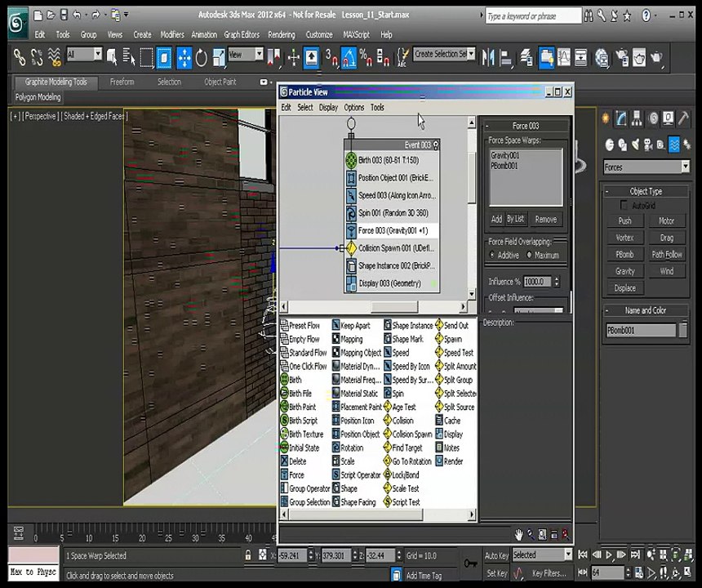Click the Zoom tool in Particle View
702x588 pixels.
531,534
